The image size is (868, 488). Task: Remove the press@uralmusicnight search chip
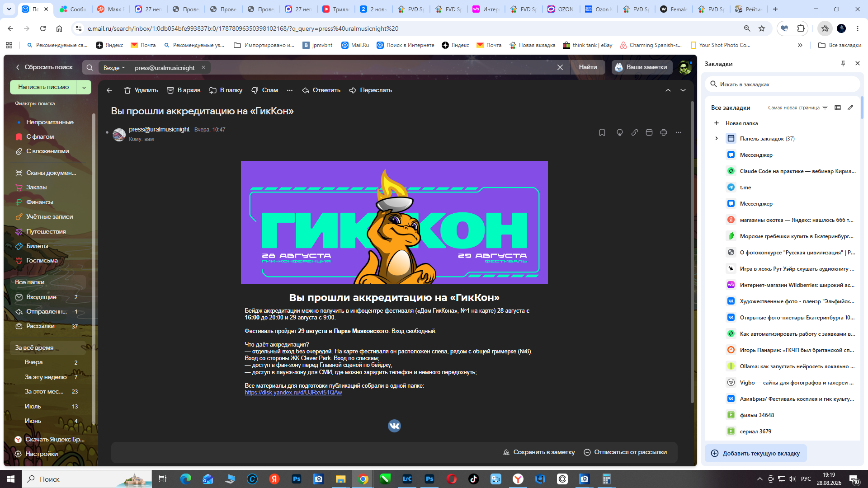(203, 67)
